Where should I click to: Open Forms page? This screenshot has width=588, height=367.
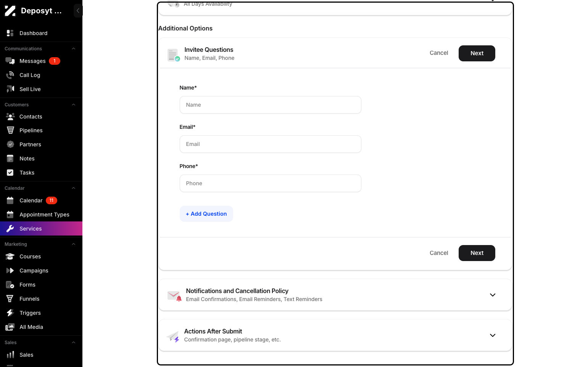[41, 285]
